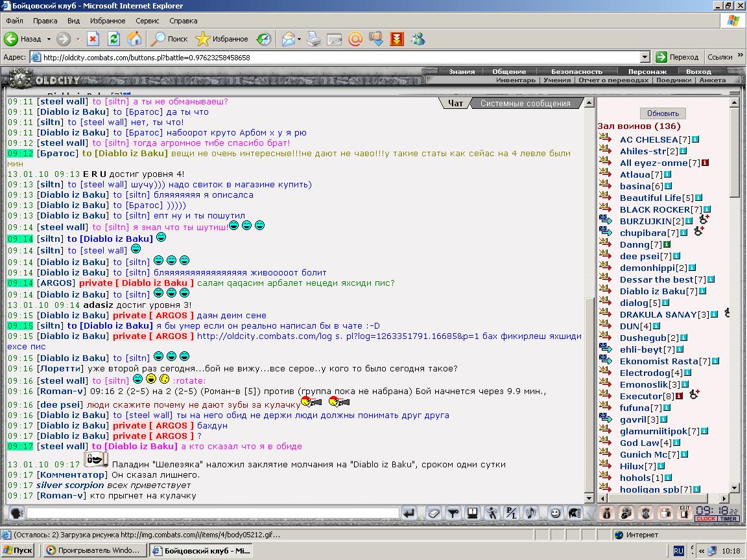Open the Избранное menu in menu bar
Screen dimensions: 747x560
point(108,21)
